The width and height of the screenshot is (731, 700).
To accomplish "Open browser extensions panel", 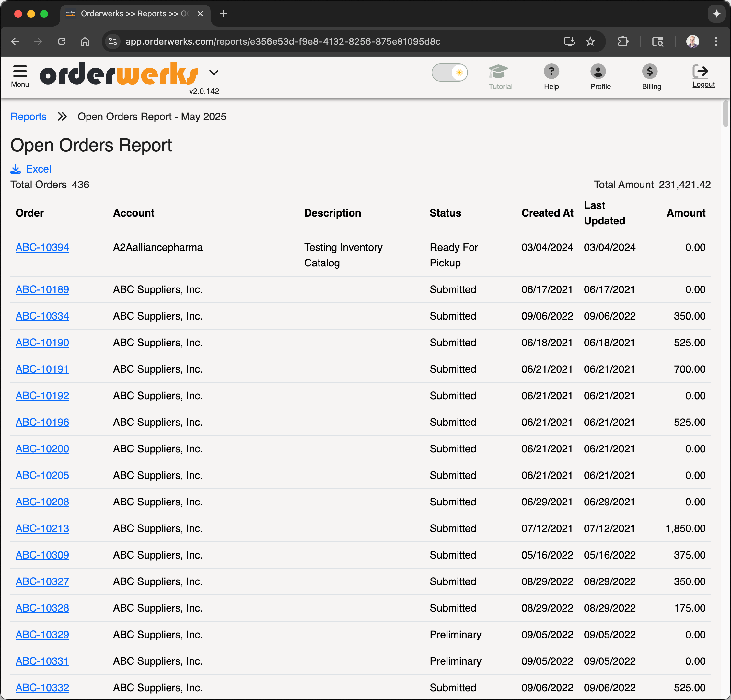I will [623, 41].
